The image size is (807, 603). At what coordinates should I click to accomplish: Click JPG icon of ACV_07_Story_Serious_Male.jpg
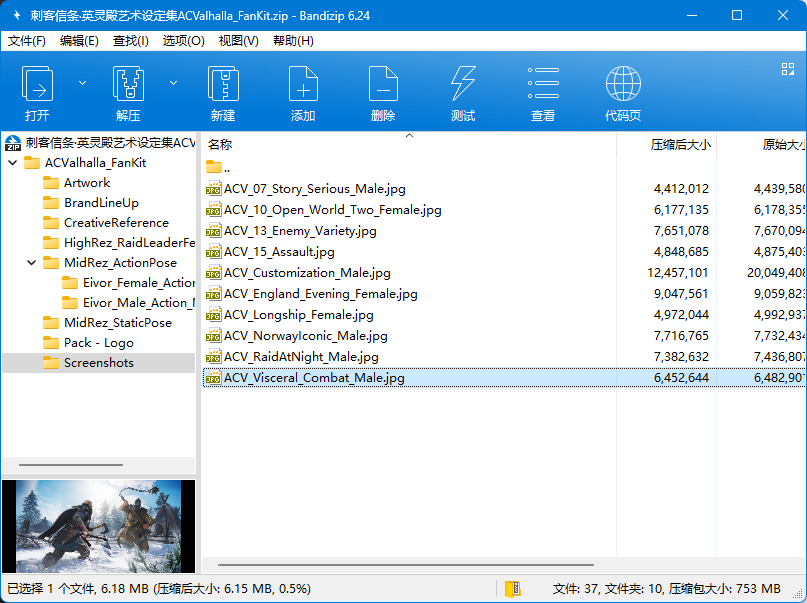click(213, 189)
